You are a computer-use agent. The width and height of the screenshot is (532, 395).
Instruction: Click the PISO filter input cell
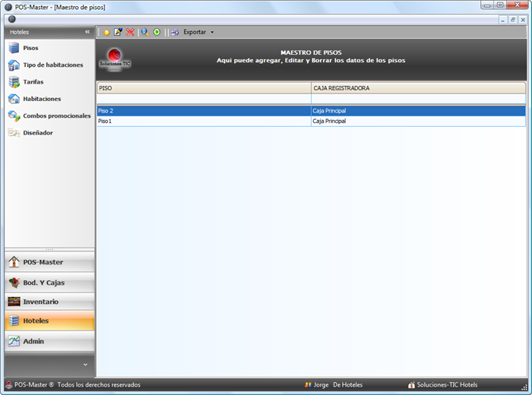point(204,99)
